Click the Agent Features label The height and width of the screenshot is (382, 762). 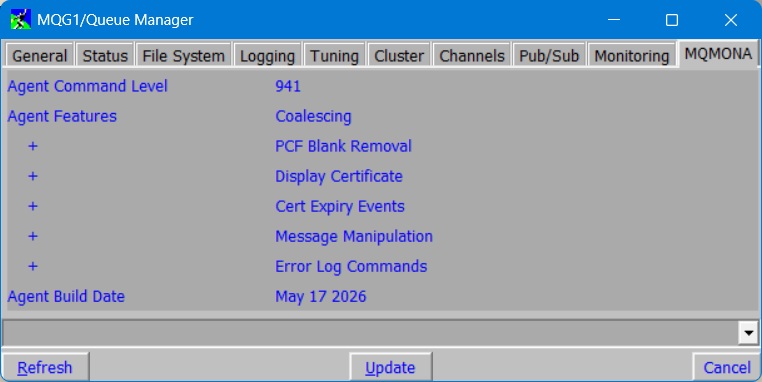point(62,116)
